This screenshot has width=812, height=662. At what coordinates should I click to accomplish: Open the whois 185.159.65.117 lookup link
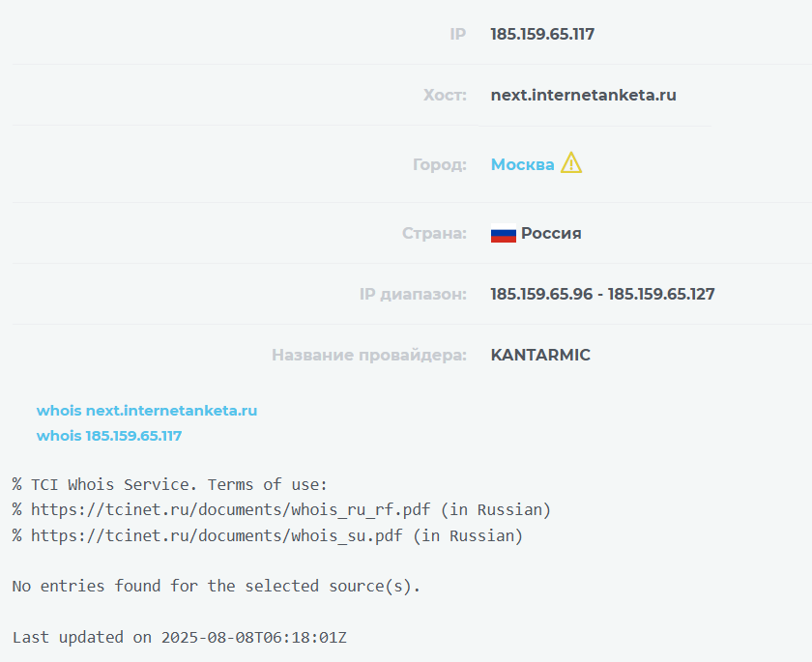click(109, 435)
